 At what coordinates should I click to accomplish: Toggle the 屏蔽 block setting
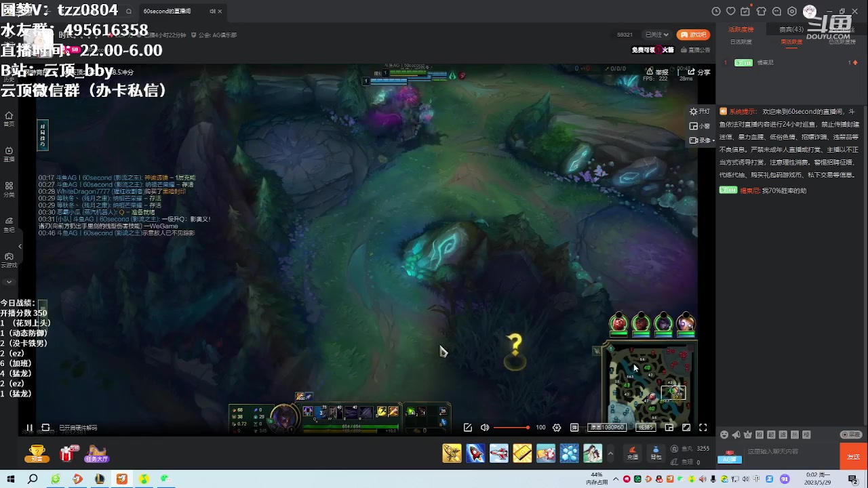(x=851, y=434)
